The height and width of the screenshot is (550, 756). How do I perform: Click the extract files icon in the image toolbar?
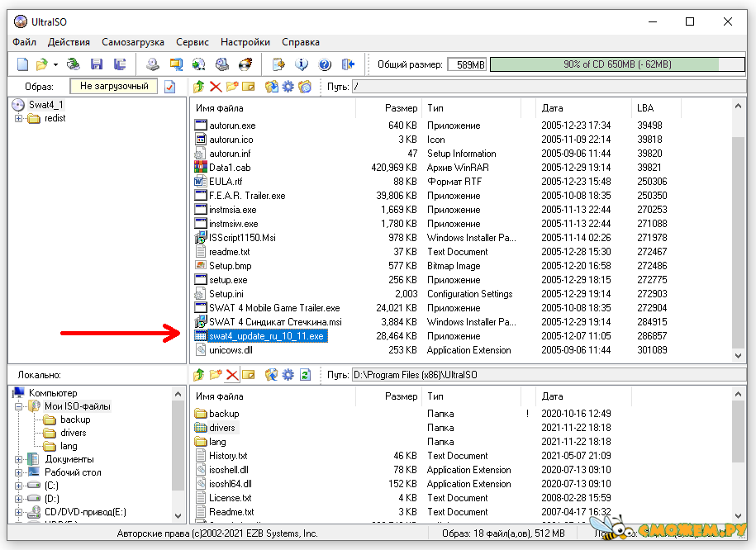[x=272, y=87]
